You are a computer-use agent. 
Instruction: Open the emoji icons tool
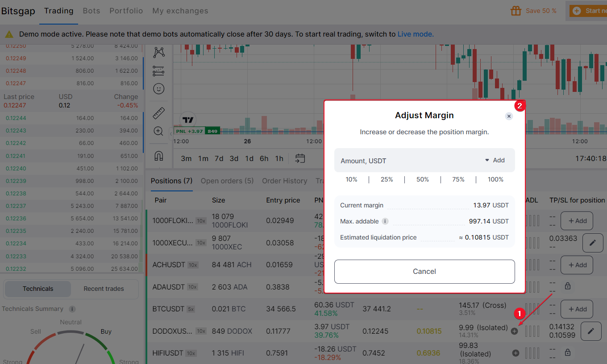(x=158, y=89)
